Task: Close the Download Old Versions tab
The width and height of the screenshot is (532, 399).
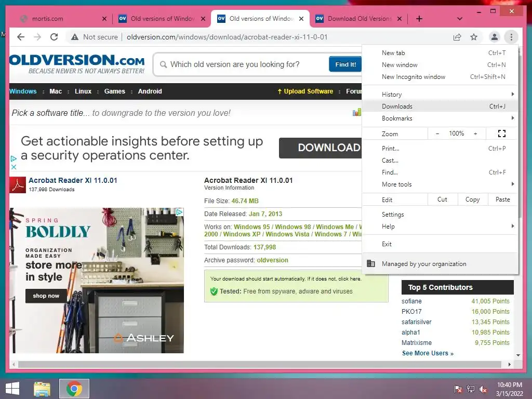Action: pyautogui.click(x=400, y=19)
